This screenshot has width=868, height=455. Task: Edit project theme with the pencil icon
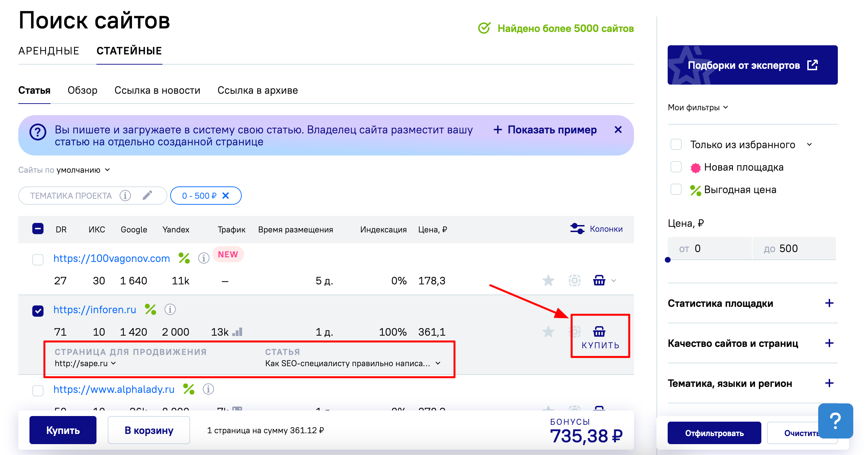[147, 195]
